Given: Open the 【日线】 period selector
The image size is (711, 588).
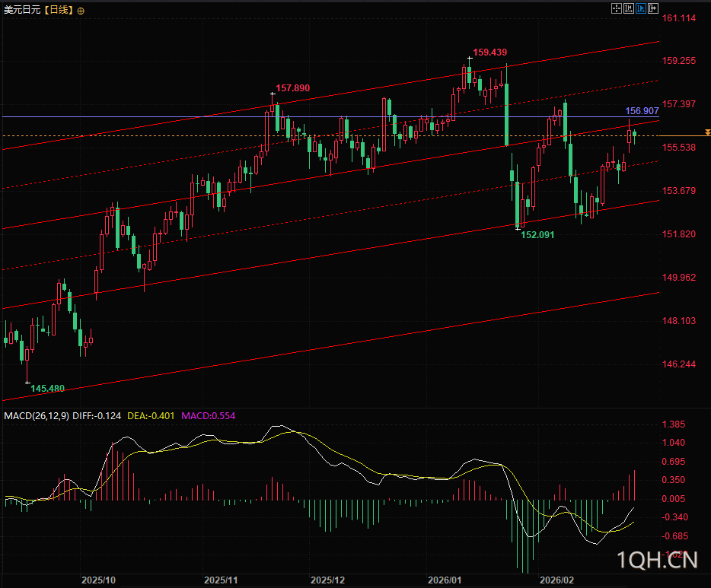Looking at the screenshot, I should coord(57,10).
